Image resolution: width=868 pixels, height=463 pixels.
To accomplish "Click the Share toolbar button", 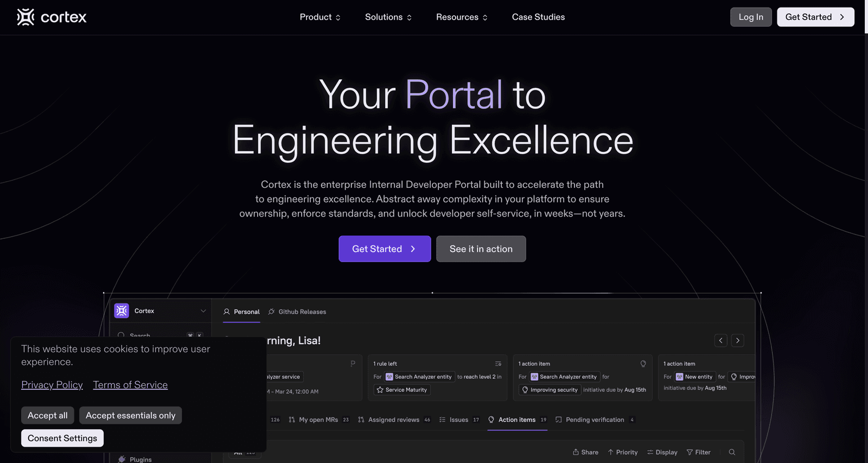I will coord(585,452).
